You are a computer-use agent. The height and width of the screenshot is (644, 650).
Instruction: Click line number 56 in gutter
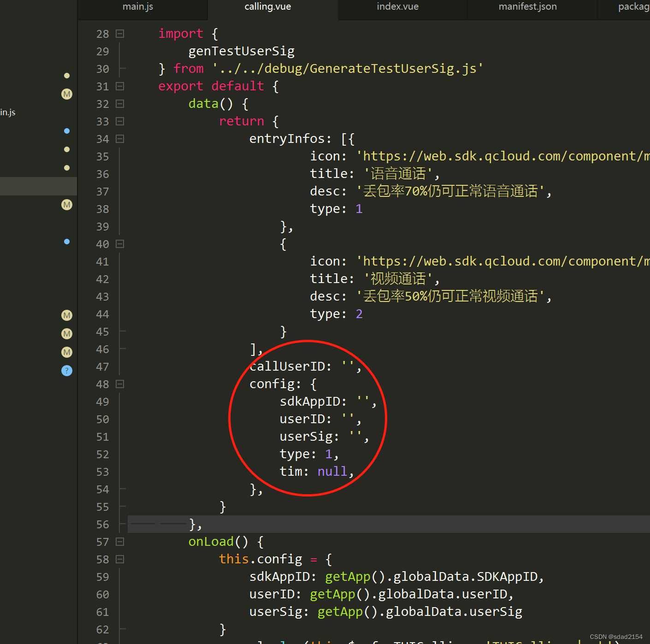(102, 525)
